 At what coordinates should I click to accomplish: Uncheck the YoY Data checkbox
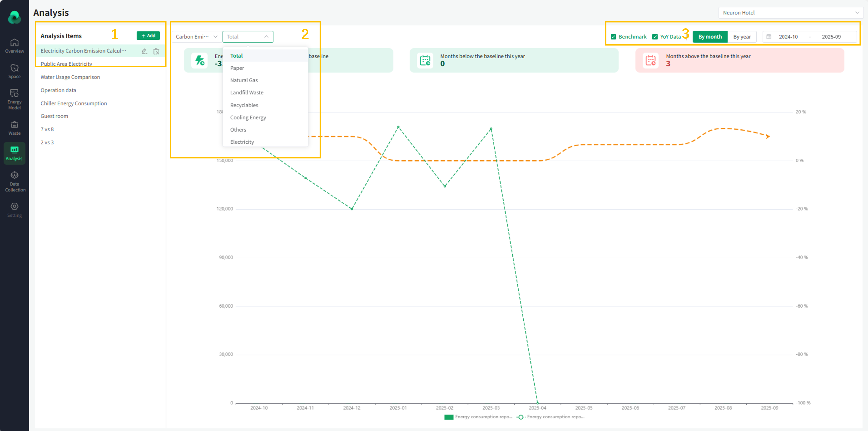(655, 37)
